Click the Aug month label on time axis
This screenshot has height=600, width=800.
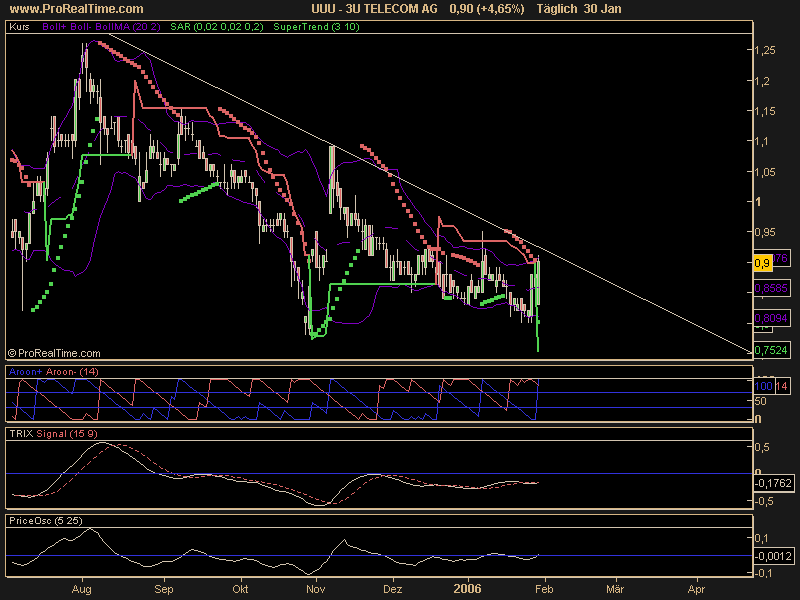point(82,589)
